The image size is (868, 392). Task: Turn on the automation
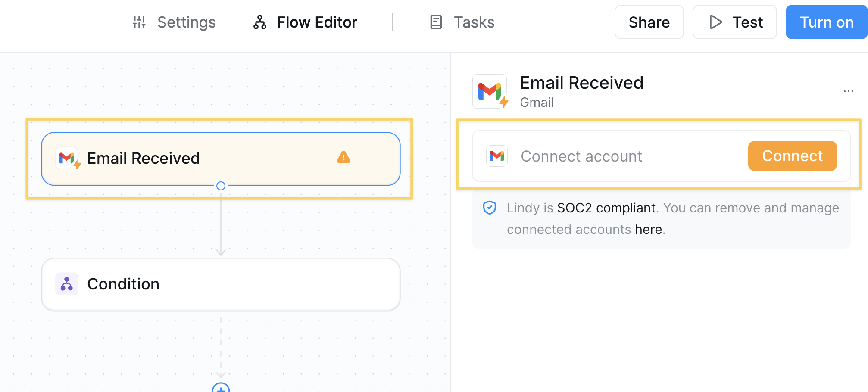point(826,22)
